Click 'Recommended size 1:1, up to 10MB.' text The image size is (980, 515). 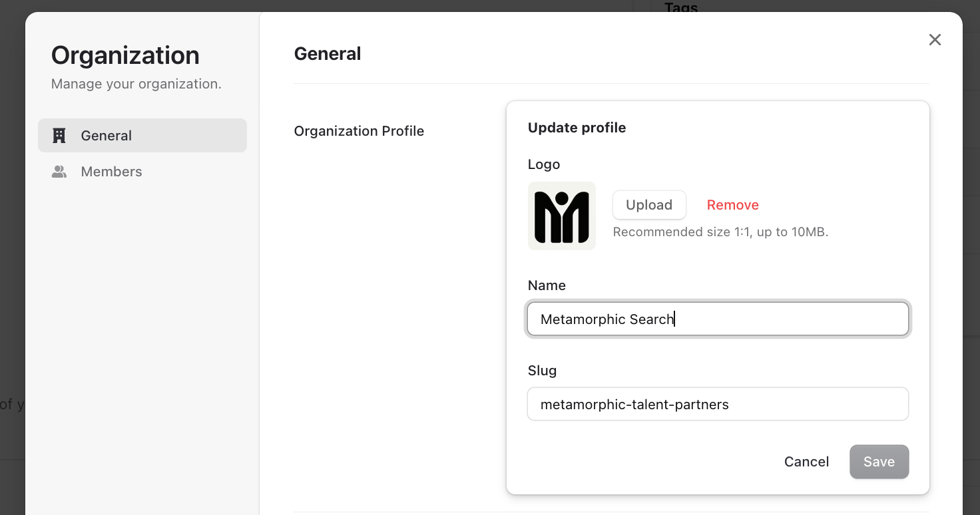coord(720,232)
